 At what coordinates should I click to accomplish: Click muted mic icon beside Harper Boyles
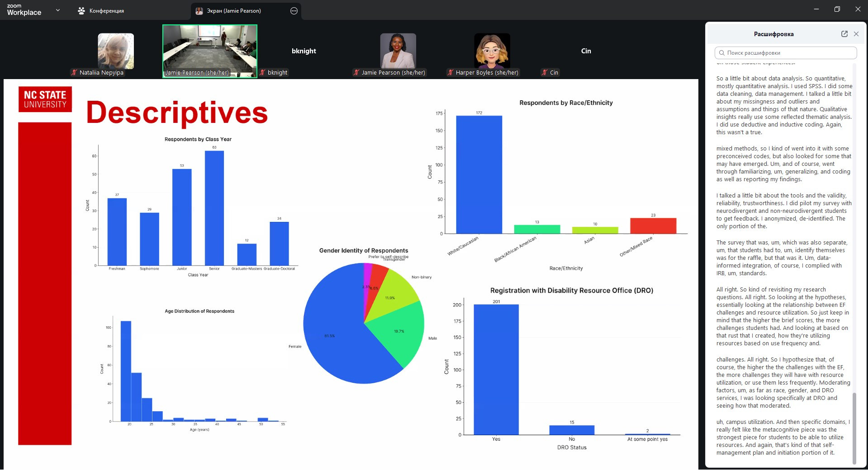[451, 73]
